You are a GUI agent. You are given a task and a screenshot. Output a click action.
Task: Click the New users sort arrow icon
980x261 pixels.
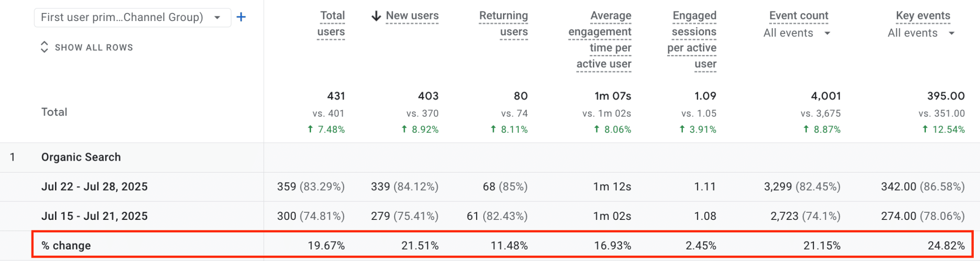[x=376, y=16]
